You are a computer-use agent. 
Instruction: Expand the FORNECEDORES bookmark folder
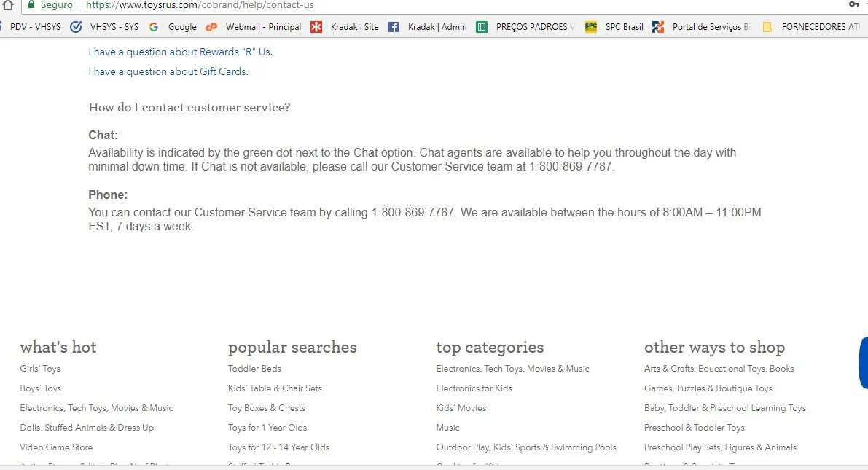[767, 27]
